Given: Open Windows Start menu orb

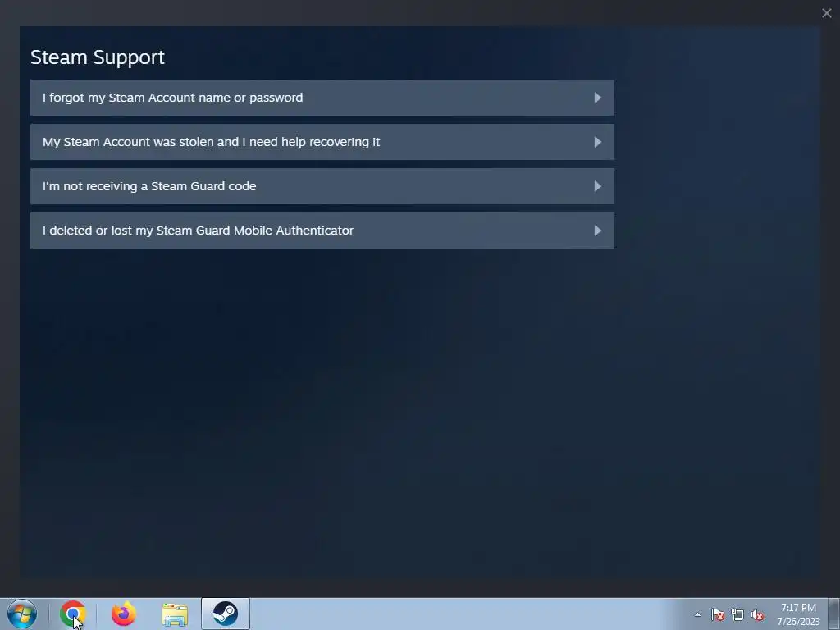Looking at the screenshot, I should click(22, 614).
